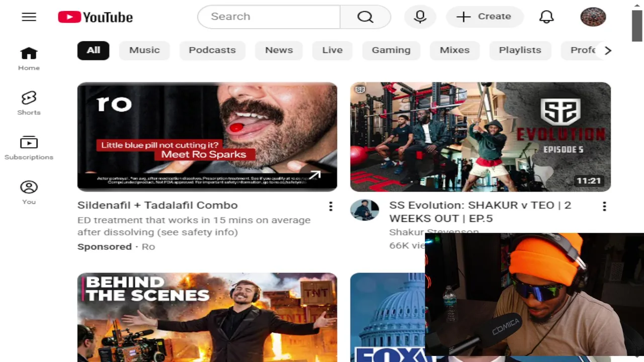The image size is (644, 362).
Task: Click the magnifying glass search button
Action: 365,17
